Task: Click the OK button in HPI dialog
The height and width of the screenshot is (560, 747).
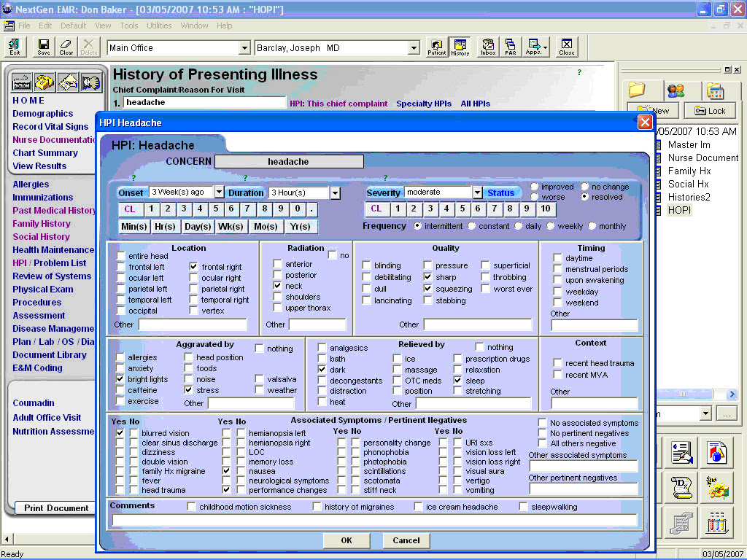Action: (x=347, y=540)
